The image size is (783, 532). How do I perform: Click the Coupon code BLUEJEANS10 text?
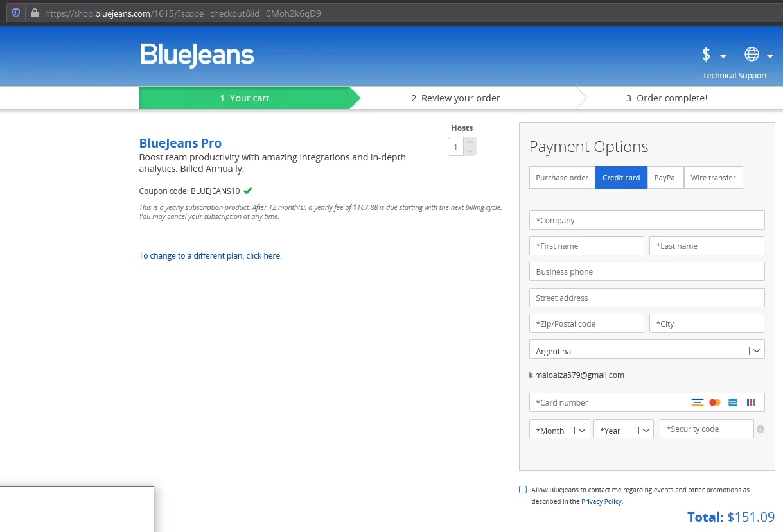pos(189,191)
